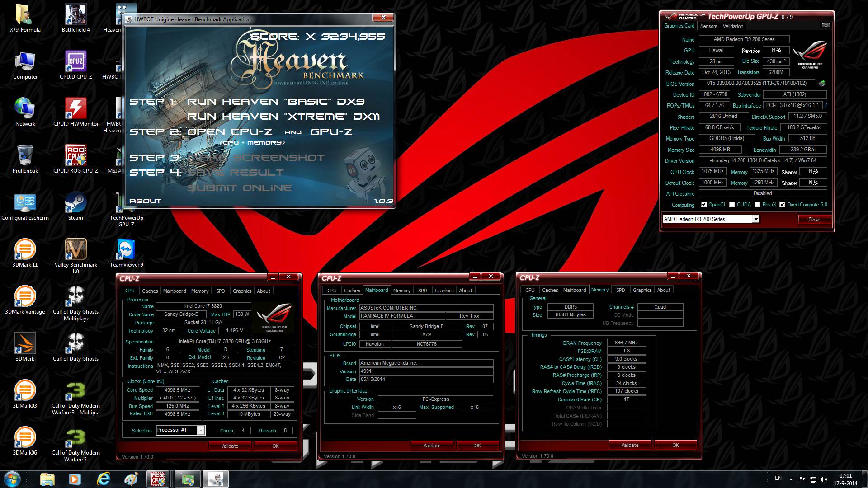Launch CPUID HWMonitor desktop shortcut
Viewport: 868px width, 488px height.
[75, 113]
